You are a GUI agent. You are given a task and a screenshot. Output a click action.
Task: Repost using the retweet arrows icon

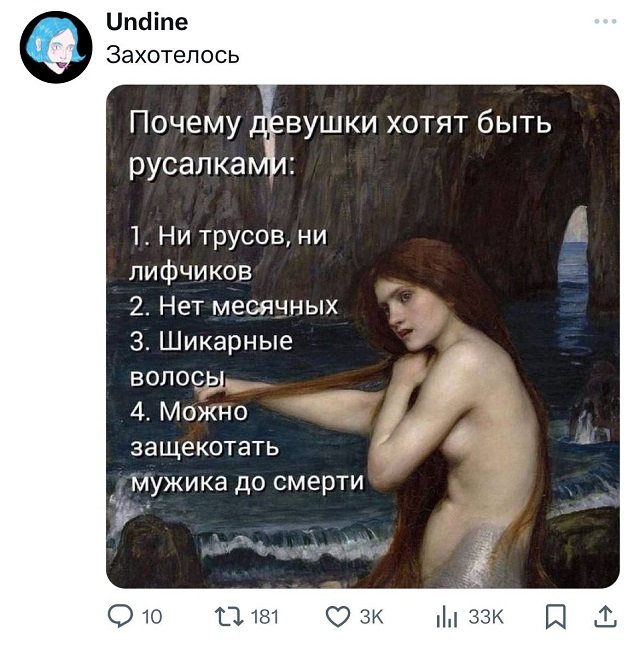click(x=229, y=617)
